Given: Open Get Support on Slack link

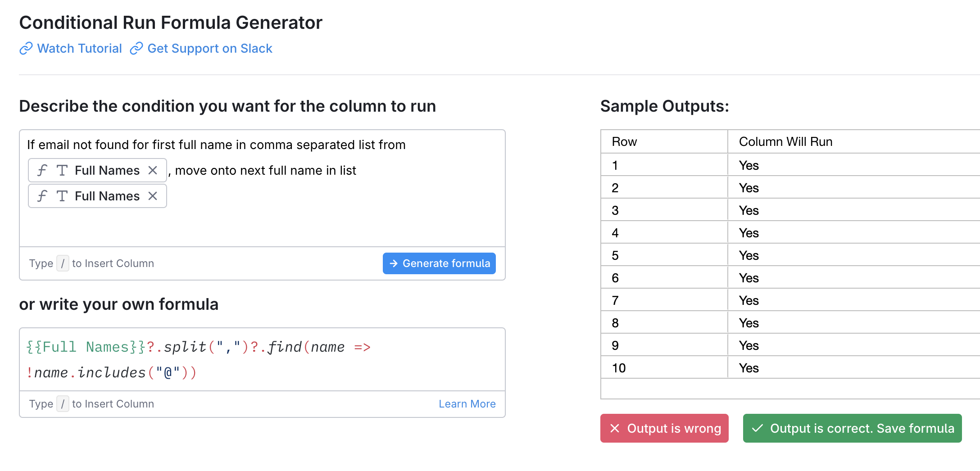Looking at the screenshot, I should [210, 48].
